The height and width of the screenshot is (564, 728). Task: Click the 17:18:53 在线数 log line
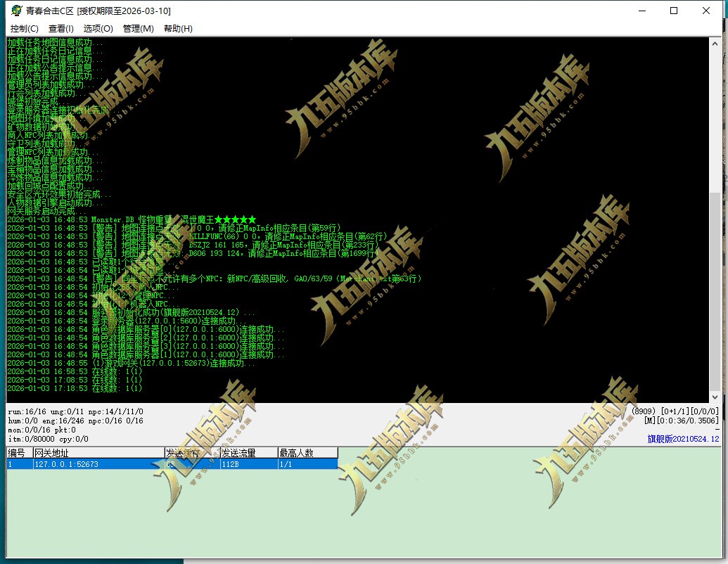tap(75, 388)
